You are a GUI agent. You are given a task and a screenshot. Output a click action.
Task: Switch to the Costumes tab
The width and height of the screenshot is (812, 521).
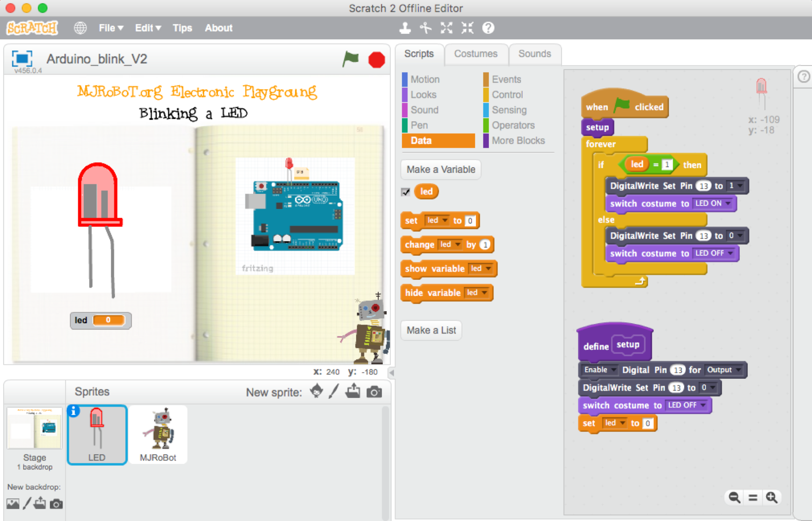[x=476, y=54]
